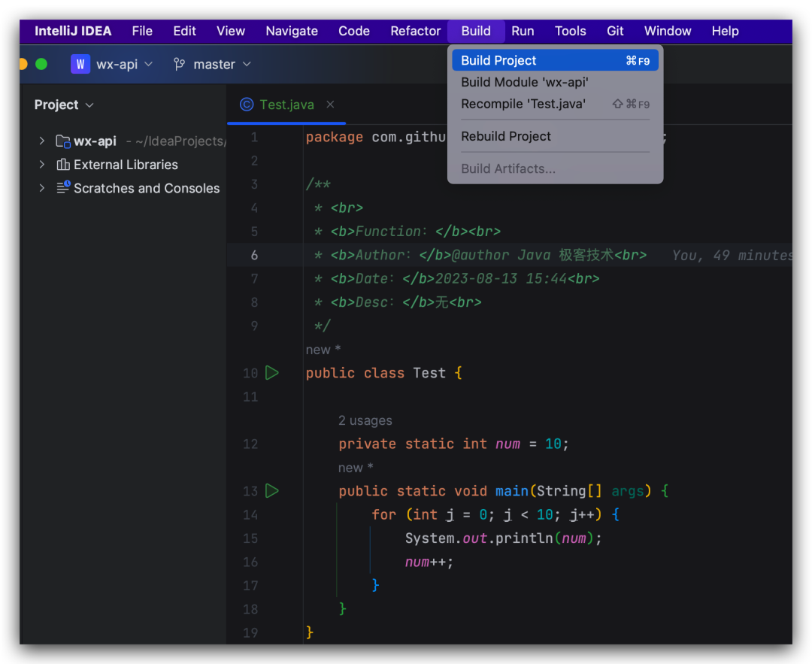Image resolution: width=812 pixels, height=664 pixels.
Task: Close the Test.java editor tab
Action: 330,105
